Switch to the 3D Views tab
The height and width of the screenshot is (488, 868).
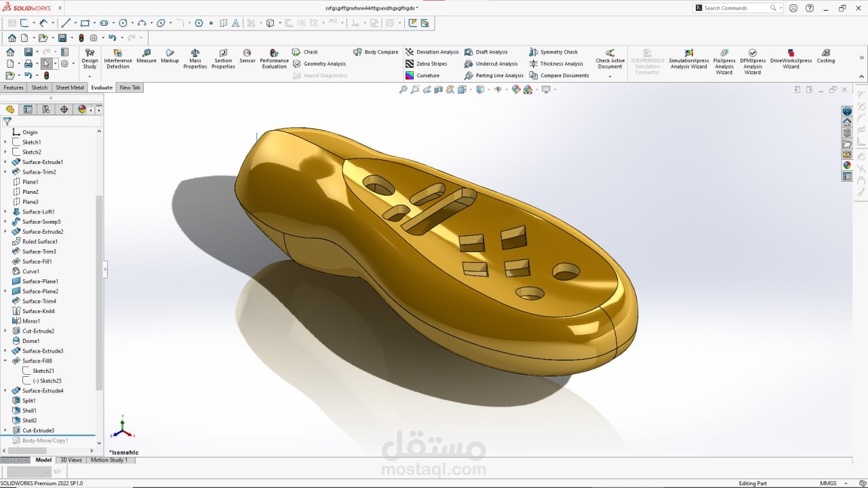[71, 460]
